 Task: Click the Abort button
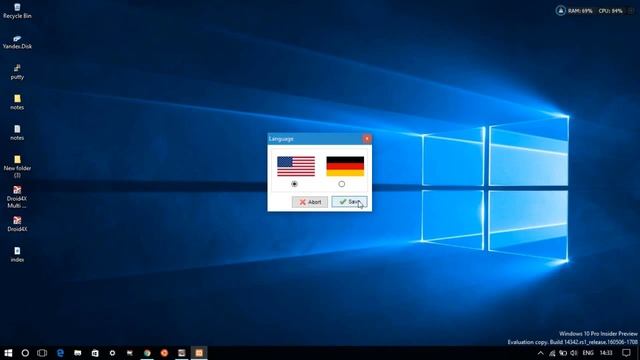click(x=310, y=202)
